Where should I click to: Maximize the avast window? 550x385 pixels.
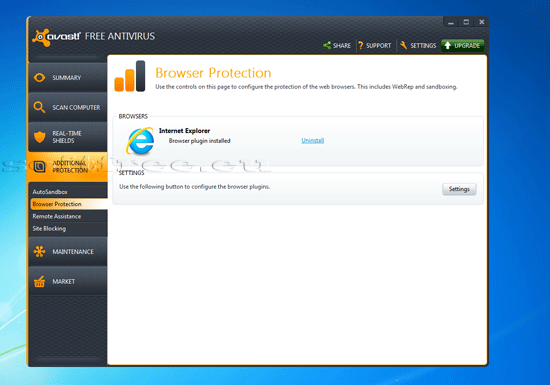pos(466,22)
